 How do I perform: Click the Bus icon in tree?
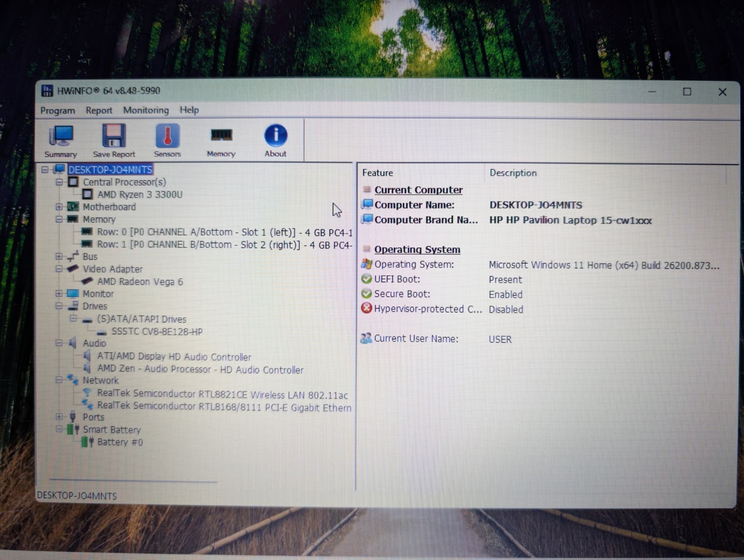coord(73,256)
